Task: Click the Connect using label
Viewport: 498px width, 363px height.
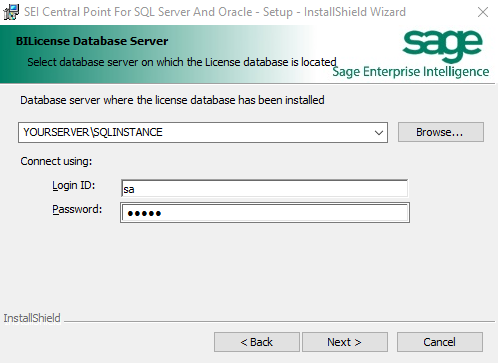Action: tap(56, 161)
